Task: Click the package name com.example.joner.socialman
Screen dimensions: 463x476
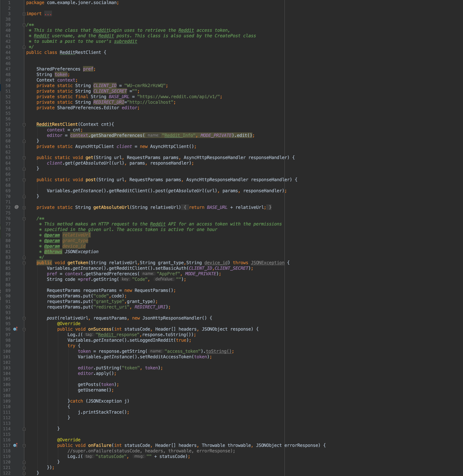Action: (x=82, y=3)
